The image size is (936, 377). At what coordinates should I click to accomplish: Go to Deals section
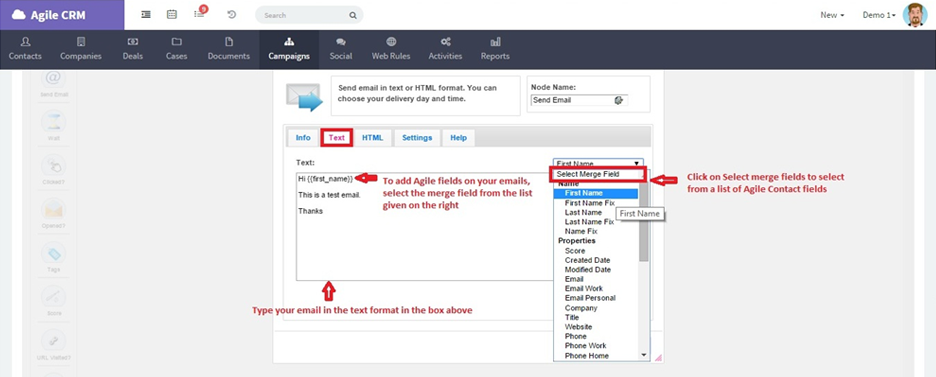coord(133,50)
